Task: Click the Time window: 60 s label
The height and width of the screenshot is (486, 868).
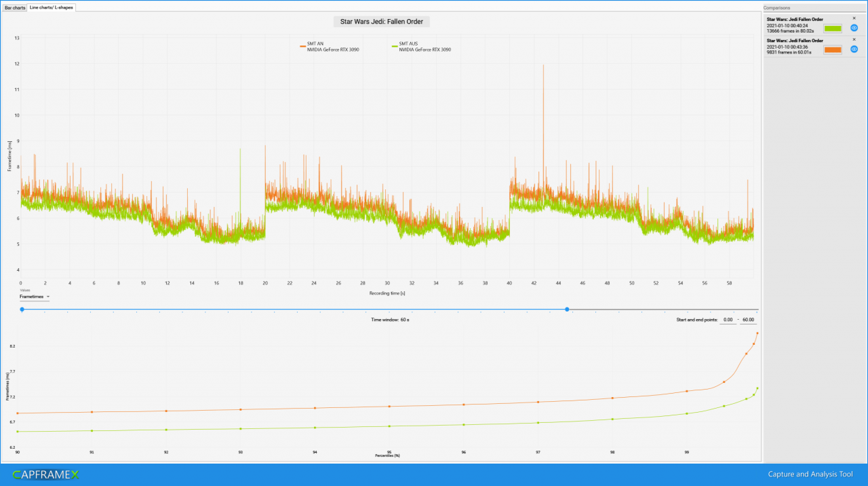Action: (390, 319)
